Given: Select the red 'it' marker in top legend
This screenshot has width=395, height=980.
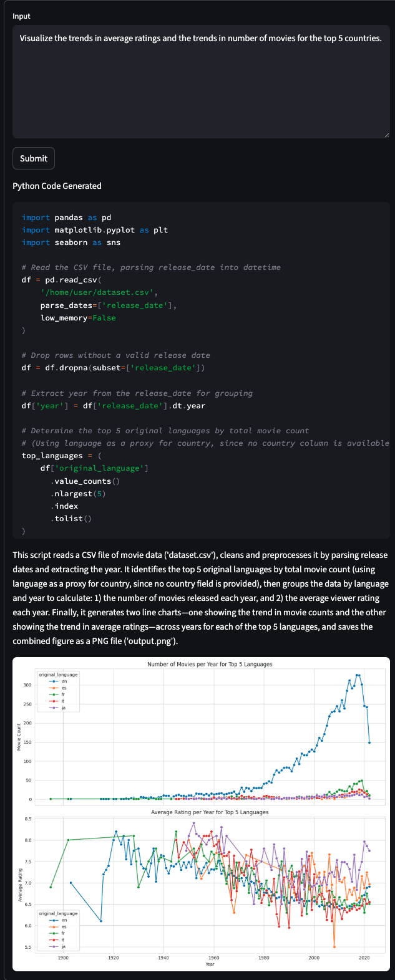Looking at the screenshot, I should pos(53,701).
